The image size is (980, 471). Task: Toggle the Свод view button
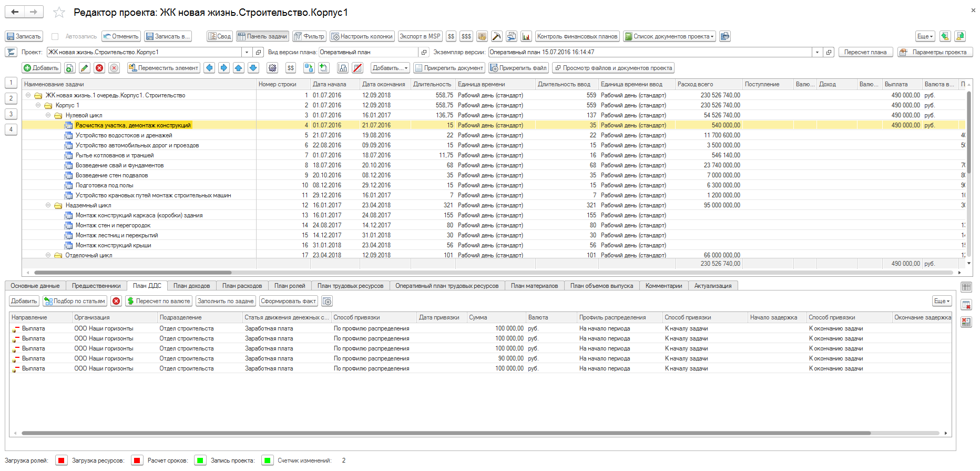(x=220, y=36)
